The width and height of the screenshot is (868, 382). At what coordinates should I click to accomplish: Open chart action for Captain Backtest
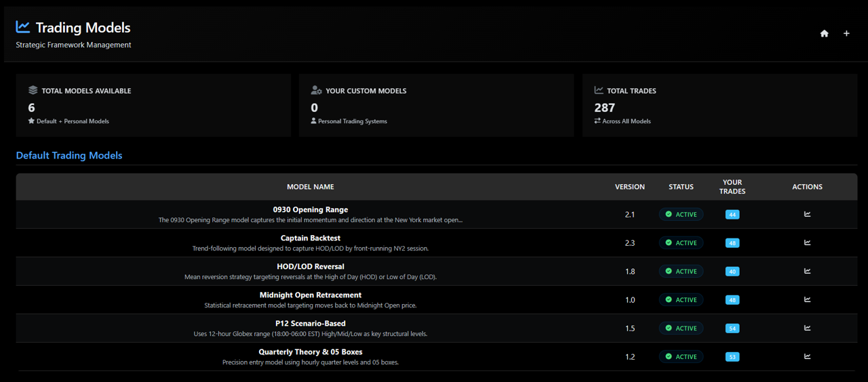click(807, 242)
